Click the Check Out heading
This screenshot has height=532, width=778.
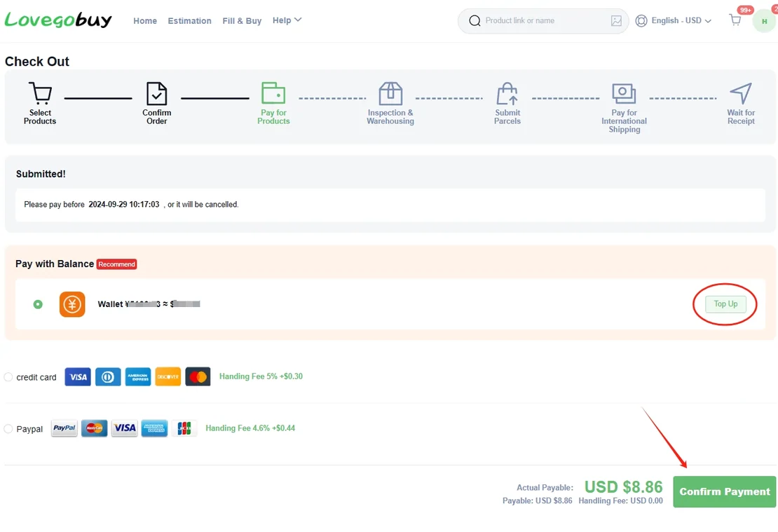click(37, 62)
